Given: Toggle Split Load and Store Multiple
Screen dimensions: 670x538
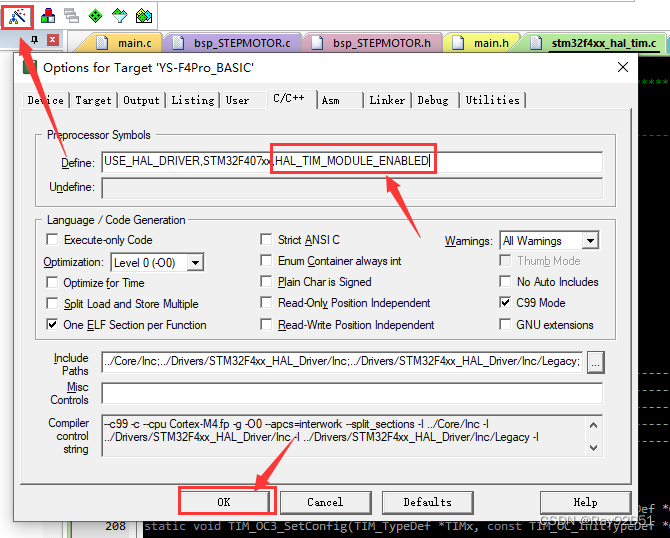Looking at the screenshot, I should pyautogui.click(x=52, y=303).
